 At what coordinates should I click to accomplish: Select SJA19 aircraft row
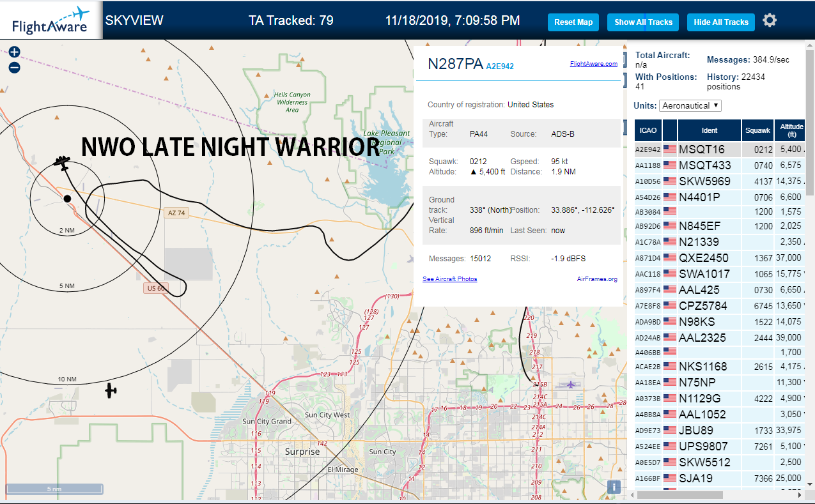coord(720,478)
